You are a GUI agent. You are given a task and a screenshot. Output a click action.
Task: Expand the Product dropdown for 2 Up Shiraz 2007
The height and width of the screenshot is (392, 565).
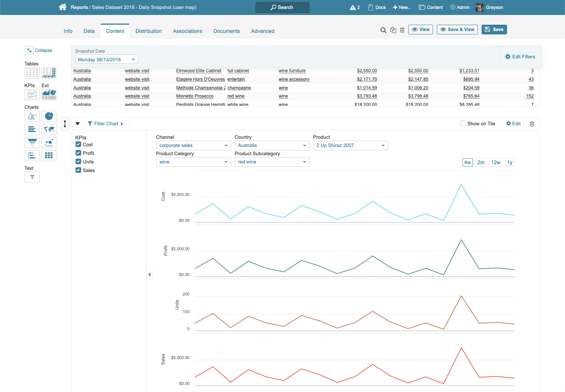pyautogui.click(x=350, y=146)
